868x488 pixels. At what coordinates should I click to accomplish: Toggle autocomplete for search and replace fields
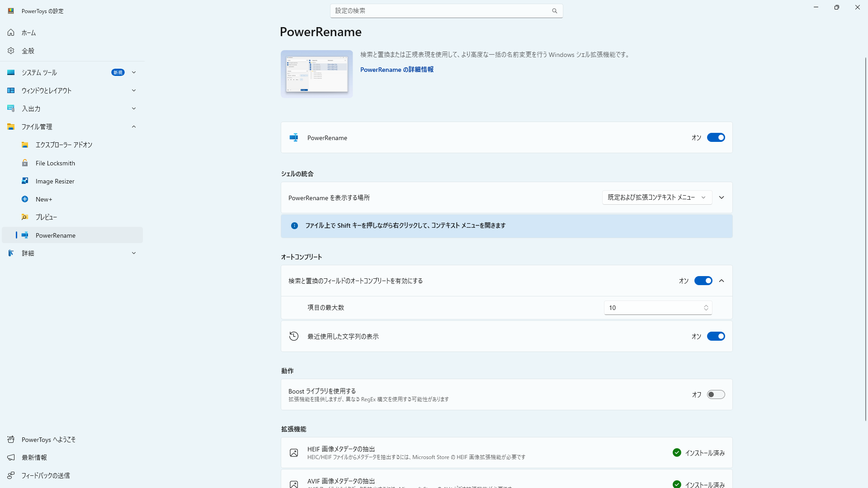[x=703, y=281]
